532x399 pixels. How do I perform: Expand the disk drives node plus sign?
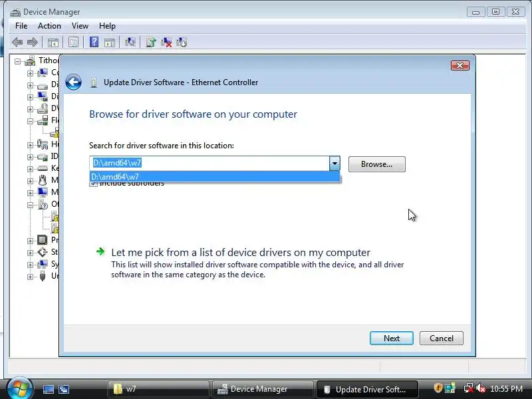30,85
